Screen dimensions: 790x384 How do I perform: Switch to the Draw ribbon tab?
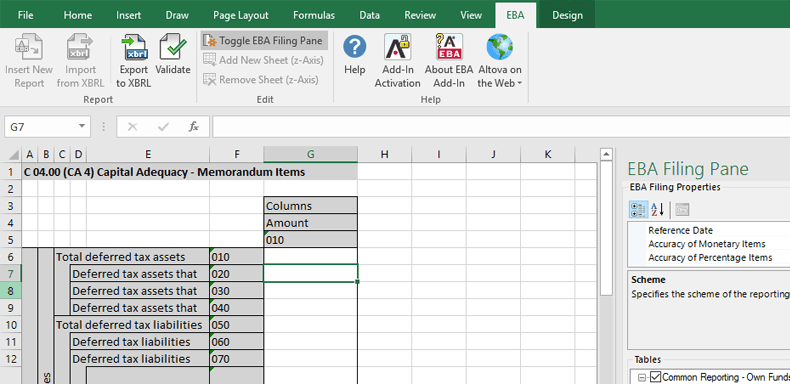coord(177,15)
